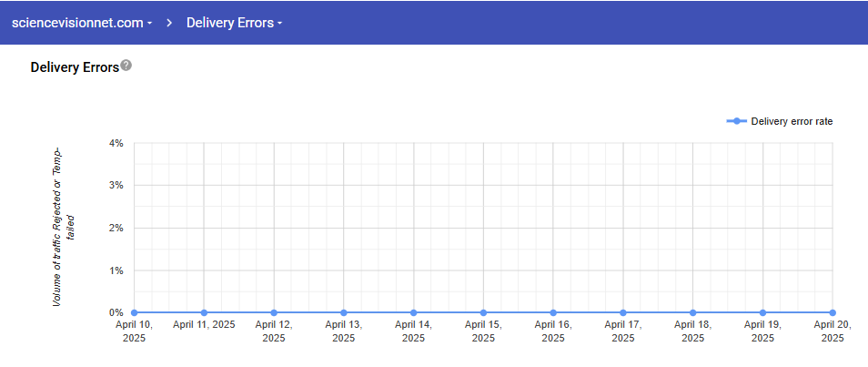Click the data point for April 12, 2025
The width and height of the screenshot is (868, 367).
click(274, 312)
